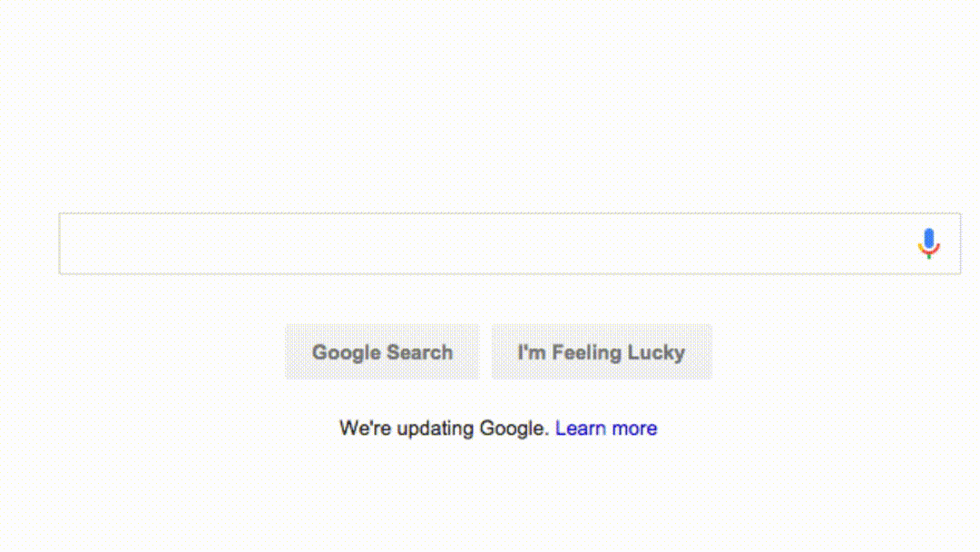Hit the I'm Feeling Lucky button
Image resolution: width=980 pixels, height=552 pixels.
point(601,352)
